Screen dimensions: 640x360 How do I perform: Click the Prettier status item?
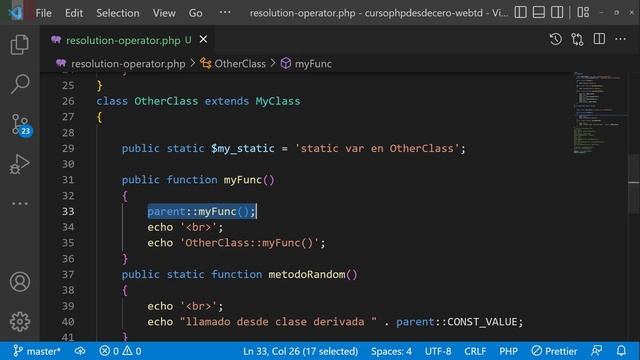click(554, 351)
